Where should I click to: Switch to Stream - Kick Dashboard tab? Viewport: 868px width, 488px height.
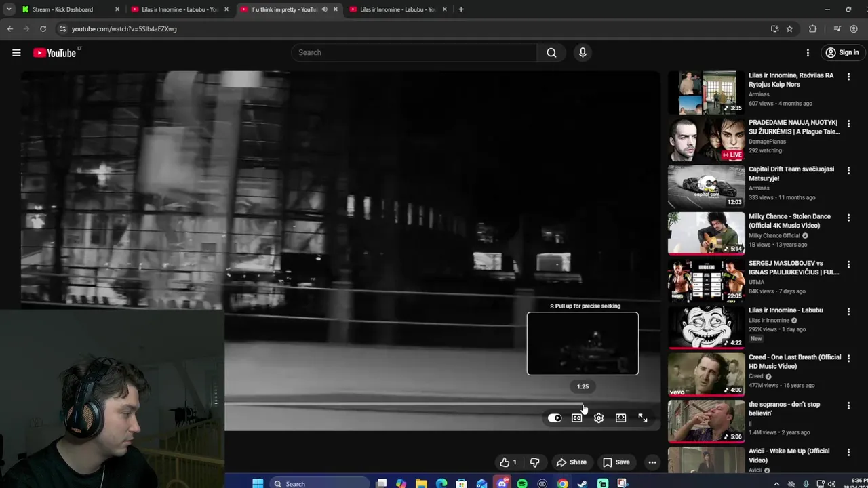(71, 9)
